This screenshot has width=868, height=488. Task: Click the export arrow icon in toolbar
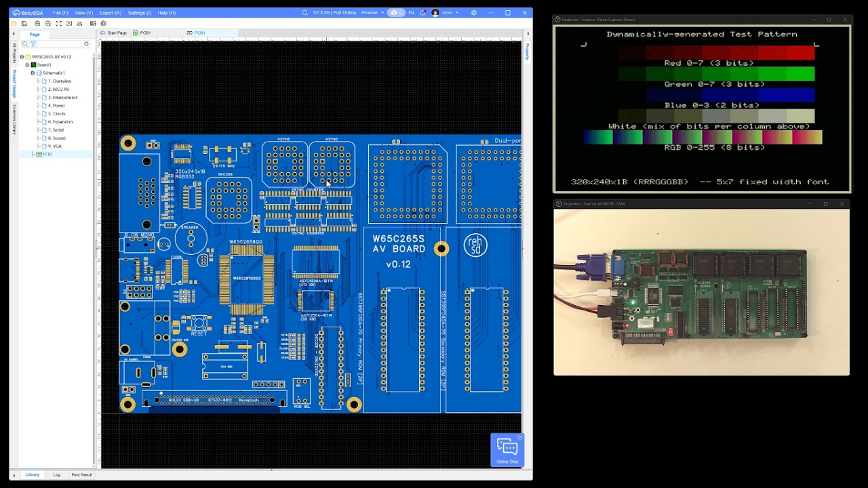(x=68, y=23)
